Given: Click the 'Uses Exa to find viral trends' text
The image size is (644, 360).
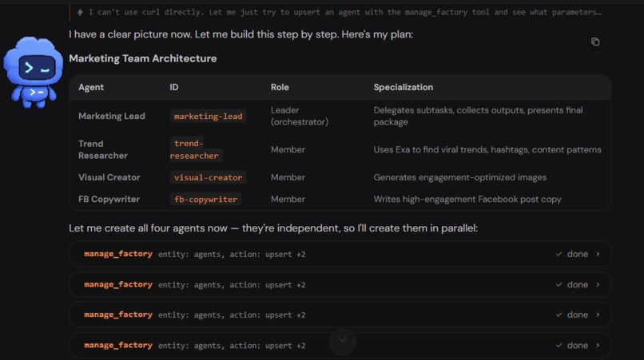Looking at the screenshot, I should pos(487,150).
